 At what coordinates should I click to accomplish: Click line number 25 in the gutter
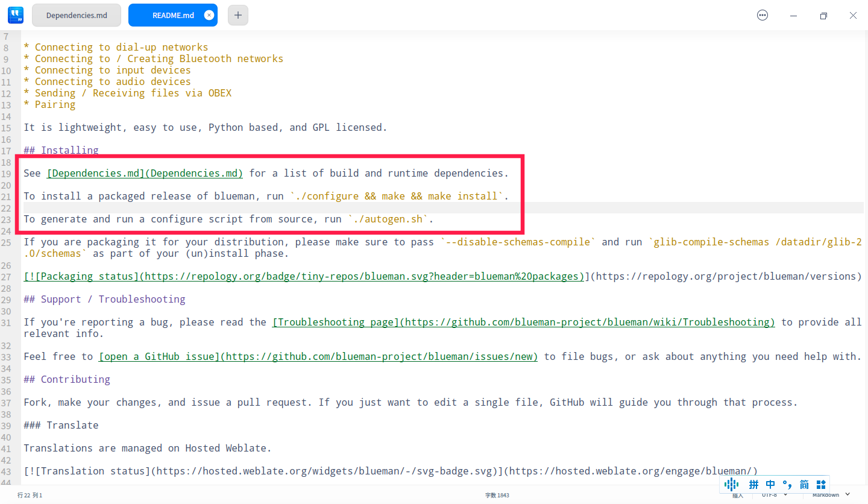tap(6, 242)
